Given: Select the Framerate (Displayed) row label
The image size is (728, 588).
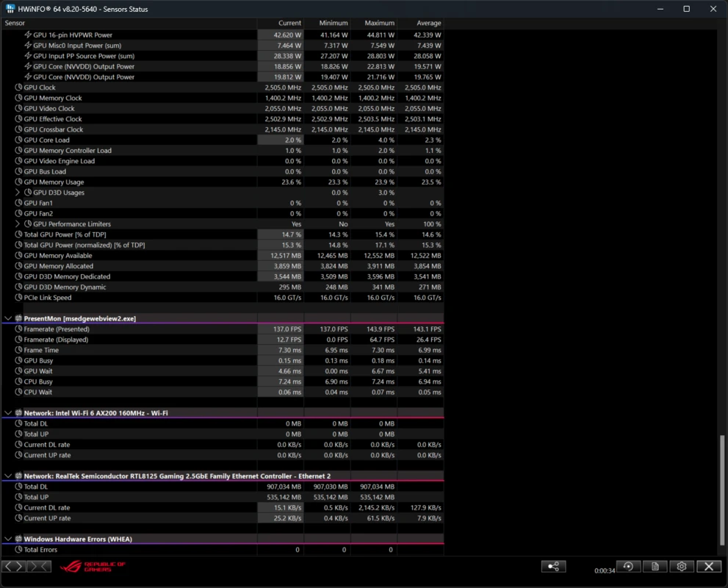Looking at the screenshot, I should pyautogui.click(x=56, y=340).
